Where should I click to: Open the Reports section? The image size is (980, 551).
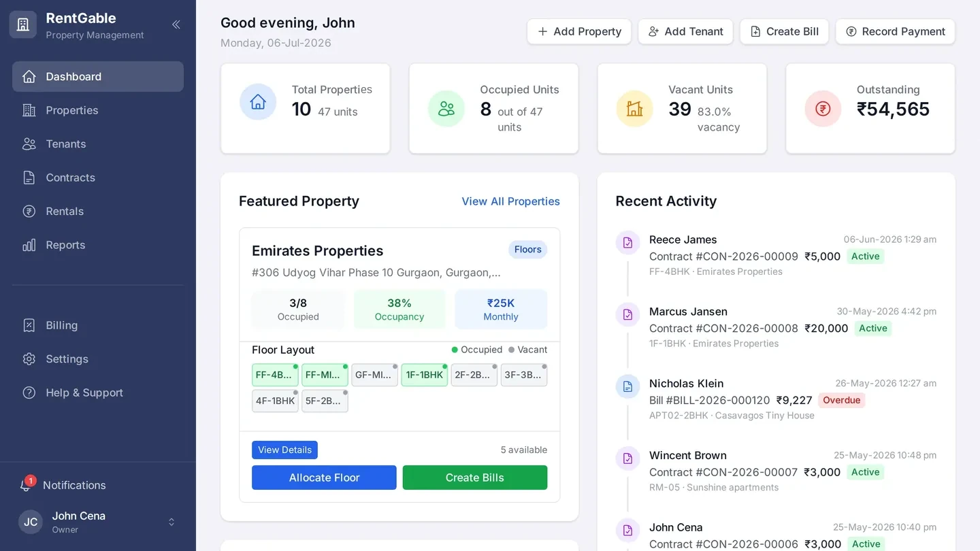[98, 245]
